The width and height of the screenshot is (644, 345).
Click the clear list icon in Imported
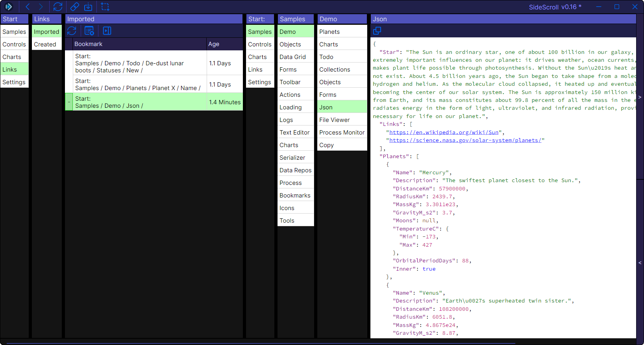point(89,31)
